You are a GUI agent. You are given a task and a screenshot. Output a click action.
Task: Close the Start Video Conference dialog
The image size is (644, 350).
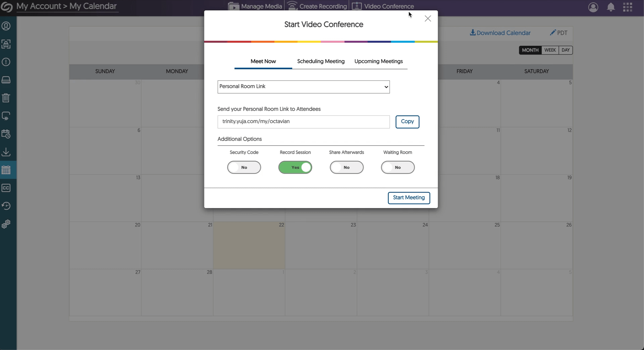point(428,18)
